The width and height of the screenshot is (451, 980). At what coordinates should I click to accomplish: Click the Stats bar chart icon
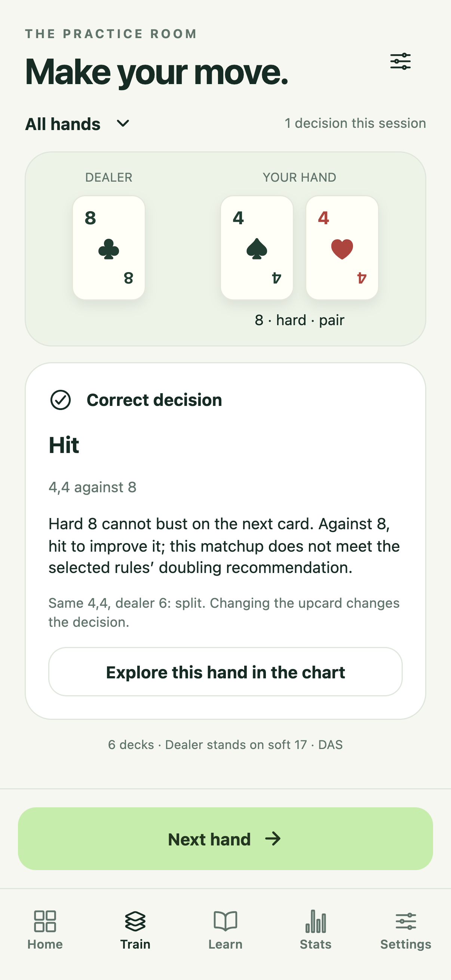(316, 921)
